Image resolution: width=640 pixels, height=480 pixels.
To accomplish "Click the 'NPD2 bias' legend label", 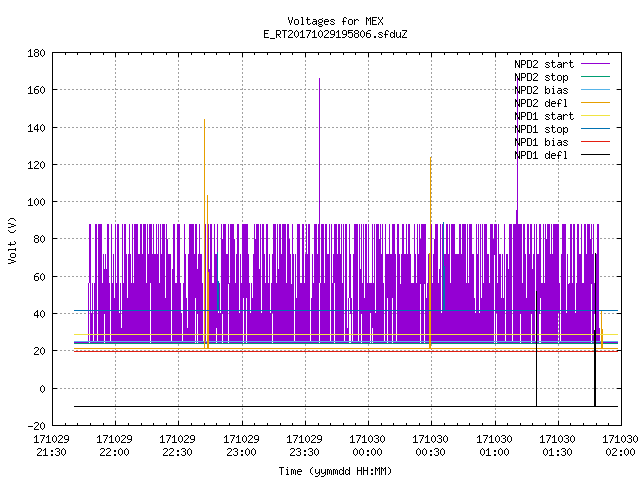I will pyautogui.click(x=541, y=90).
